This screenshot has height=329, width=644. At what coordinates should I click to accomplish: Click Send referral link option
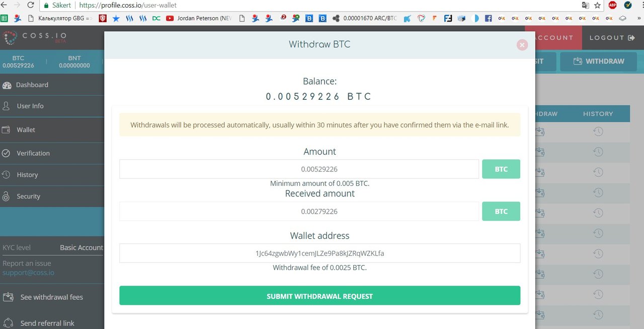[47, 323]
